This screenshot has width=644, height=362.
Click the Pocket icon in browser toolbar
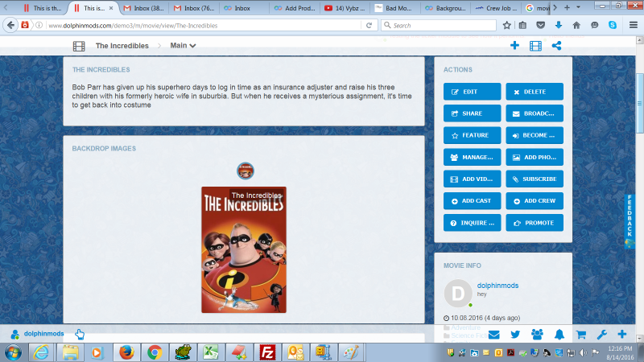(x=540, y=25)
